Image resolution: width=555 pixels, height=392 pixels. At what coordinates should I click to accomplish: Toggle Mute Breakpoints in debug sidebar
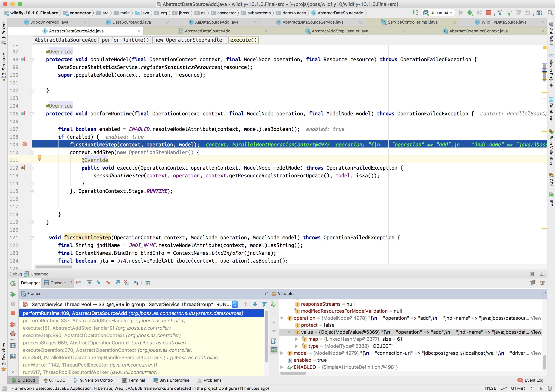13,334
